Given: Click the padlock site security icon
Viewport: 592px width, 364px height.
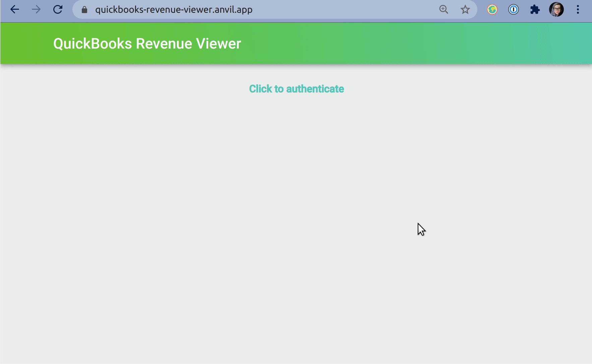Looking at the screenshot, I should [x=84, y=10].
